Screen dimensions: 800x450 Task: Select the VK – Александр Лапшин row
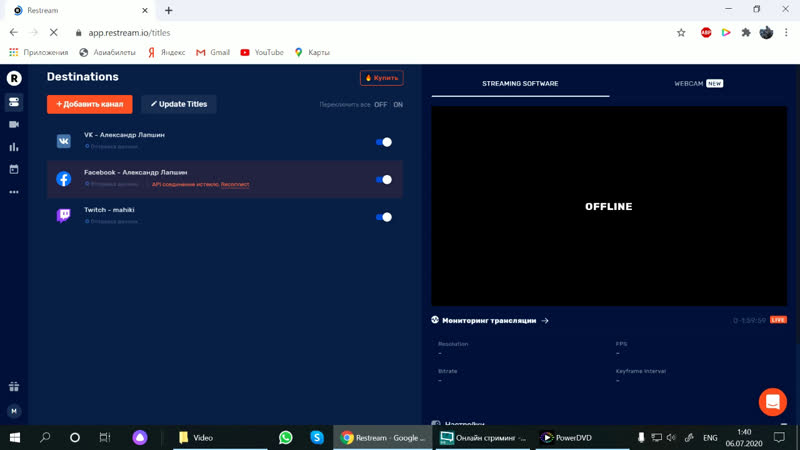[x=224, y=141]
